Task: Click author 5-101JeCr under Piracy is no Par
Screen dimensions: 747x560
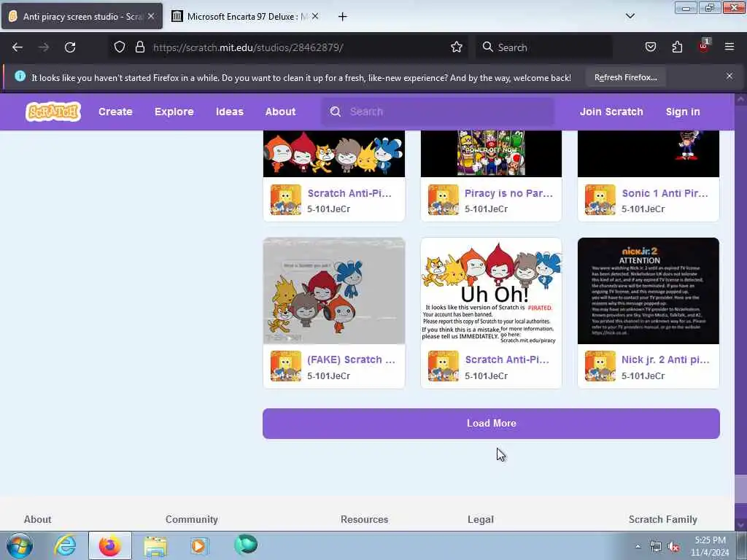Action: coord(486,209)
